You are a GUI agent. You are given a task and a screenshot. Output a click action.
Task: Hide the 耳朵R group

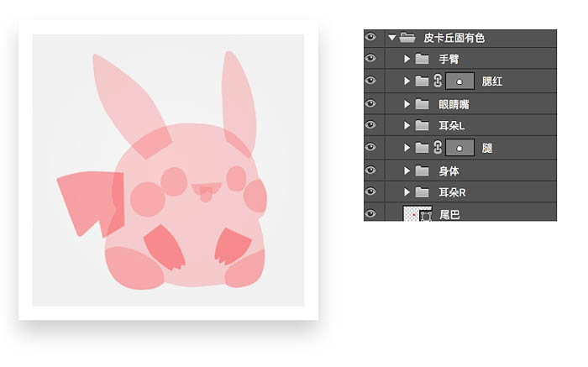click(x=370, y=192)
